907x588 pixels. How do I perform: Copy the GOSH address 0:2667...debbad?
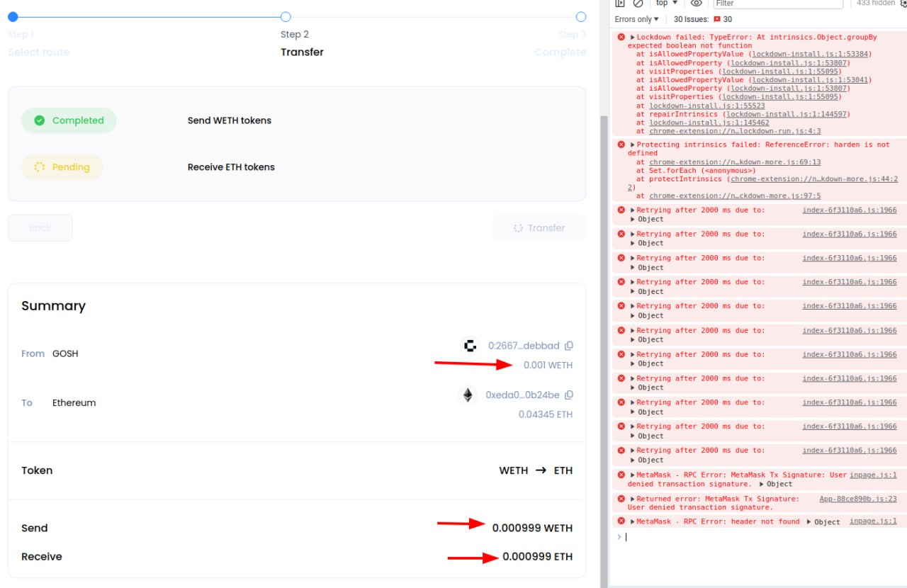click(568, 346)
